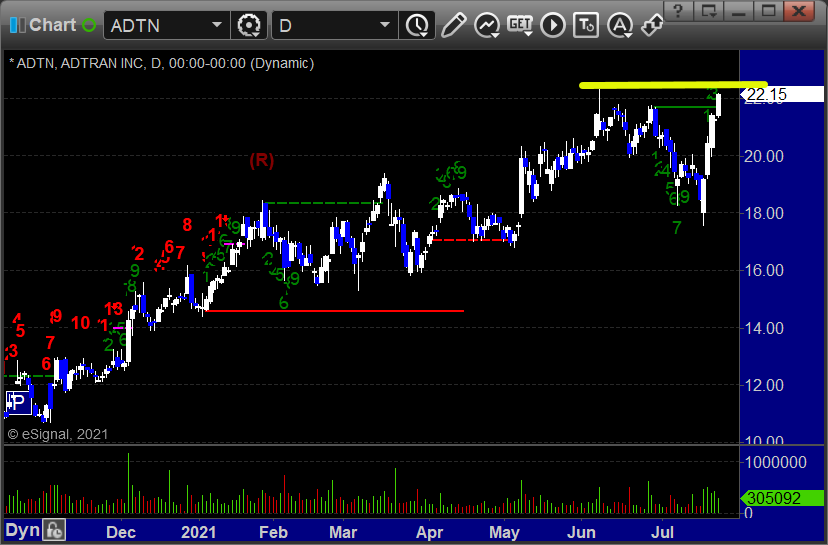This screenshot has height=545, width=828.
Task: Click the blue Chart window icon
Action: (17, 25)
